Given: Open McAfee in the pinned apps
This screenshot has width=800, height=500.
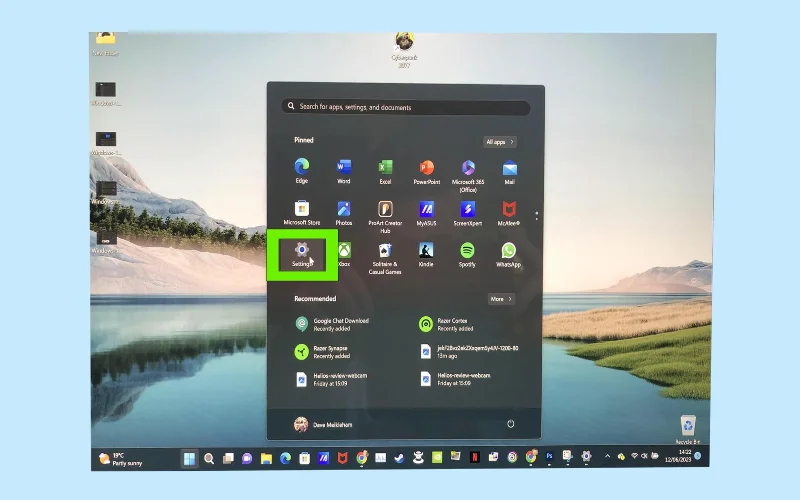Looking at the screenshot, I should [509, 213].
